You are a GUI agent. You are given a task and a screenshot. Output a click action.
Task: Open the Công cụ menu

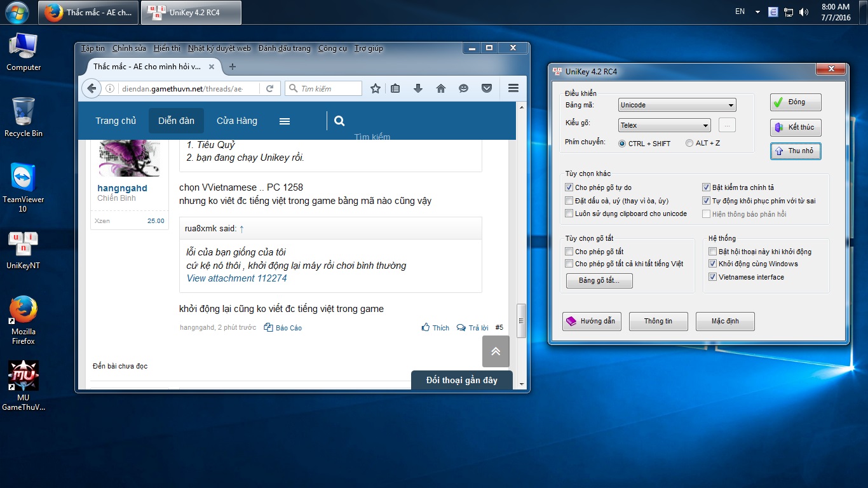point(333,48)
